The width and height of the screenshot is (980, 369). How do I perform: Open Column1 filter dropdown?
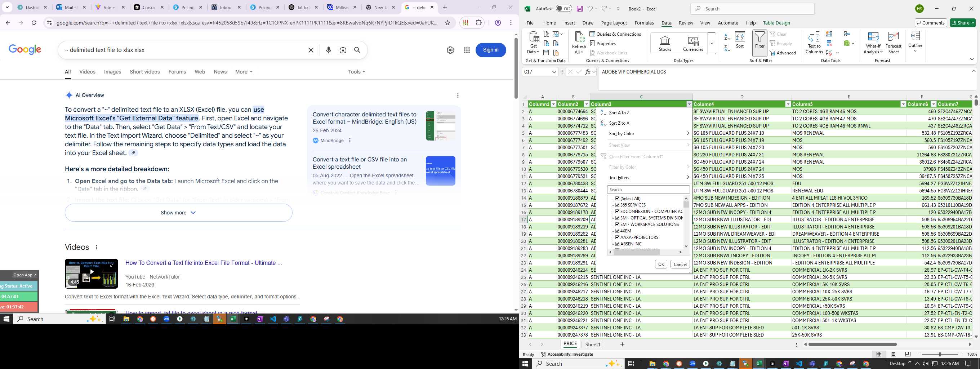pos(553,104)
